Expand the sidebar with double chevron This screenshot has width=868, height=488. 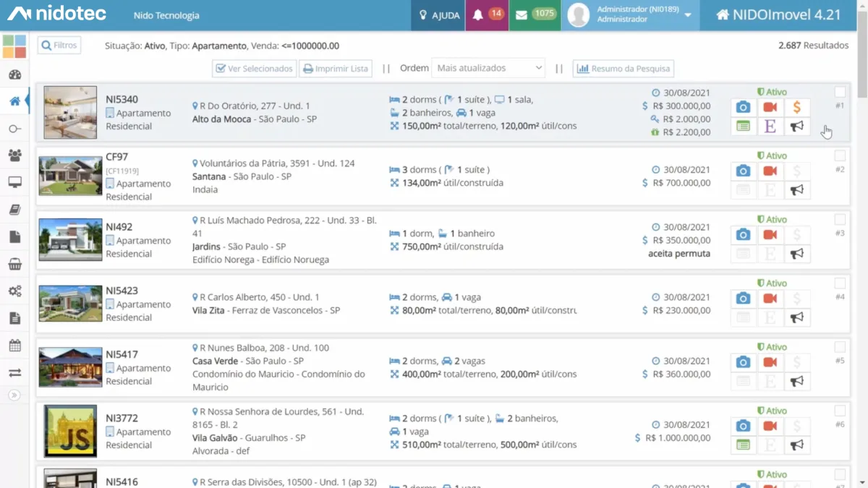(14, 395)
